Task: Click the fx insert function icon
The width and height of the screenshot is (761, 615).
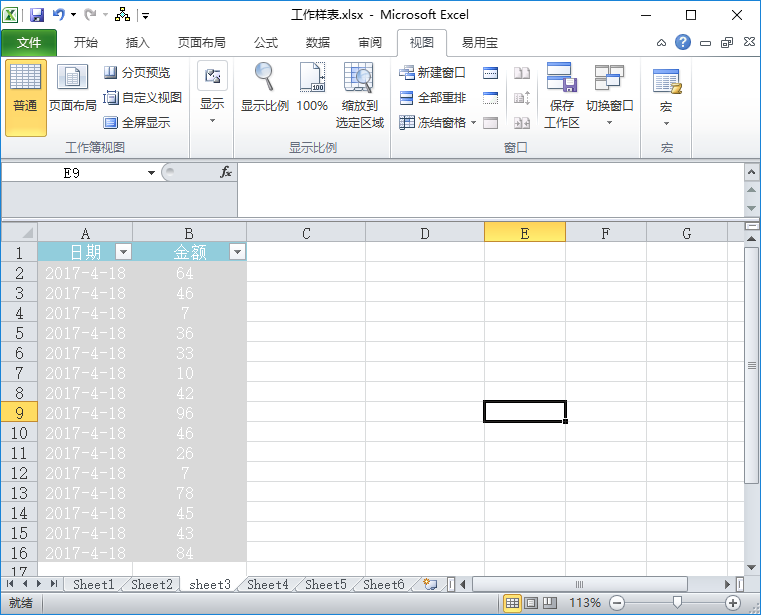Action: pos(226,172)
